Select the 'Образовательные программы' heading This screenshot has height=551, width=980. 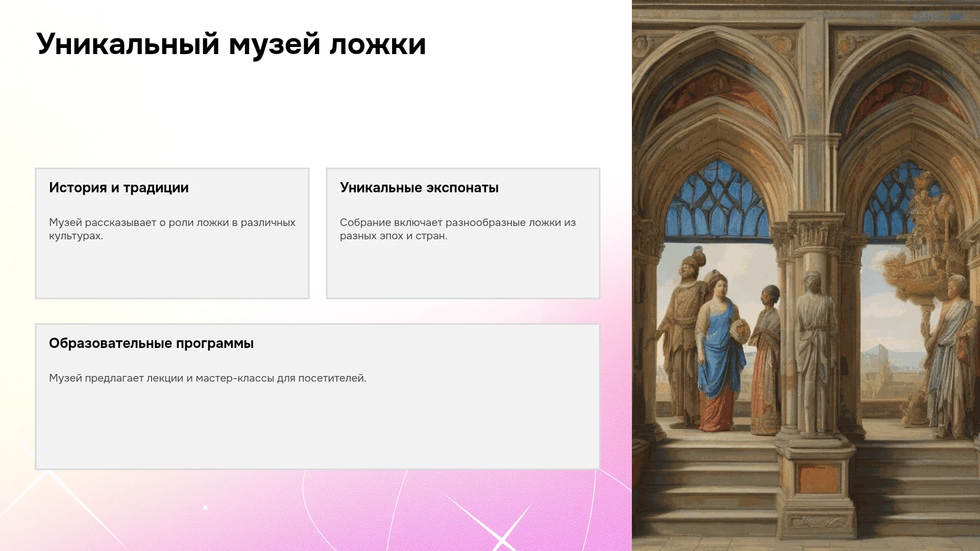151,343
